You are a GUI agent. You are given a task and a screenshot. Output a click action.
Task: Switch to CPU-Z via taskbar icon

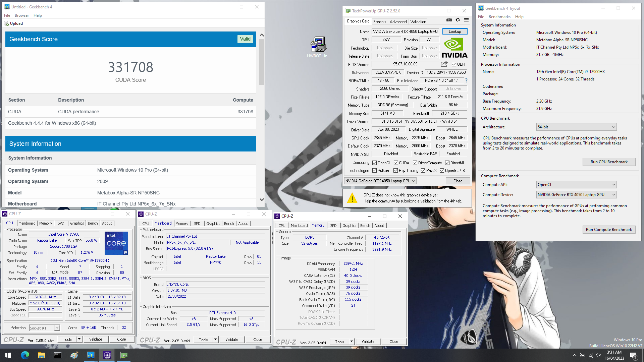pyautogui.click(x=107, y=355)
